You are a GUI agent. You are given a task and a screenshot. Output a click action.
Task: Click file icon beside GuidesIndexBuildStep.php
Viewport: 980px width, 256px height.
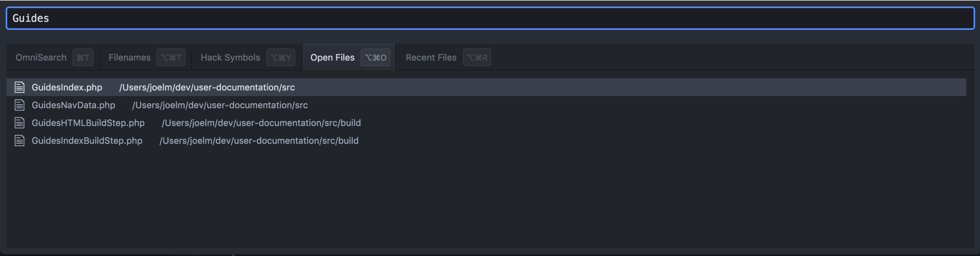coord(19,141)
